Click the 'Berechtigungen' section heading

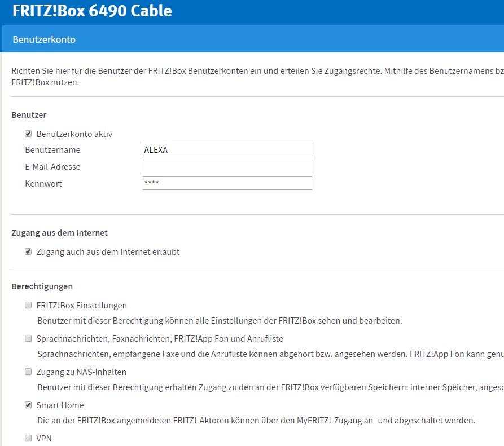[x=42, y=286]
